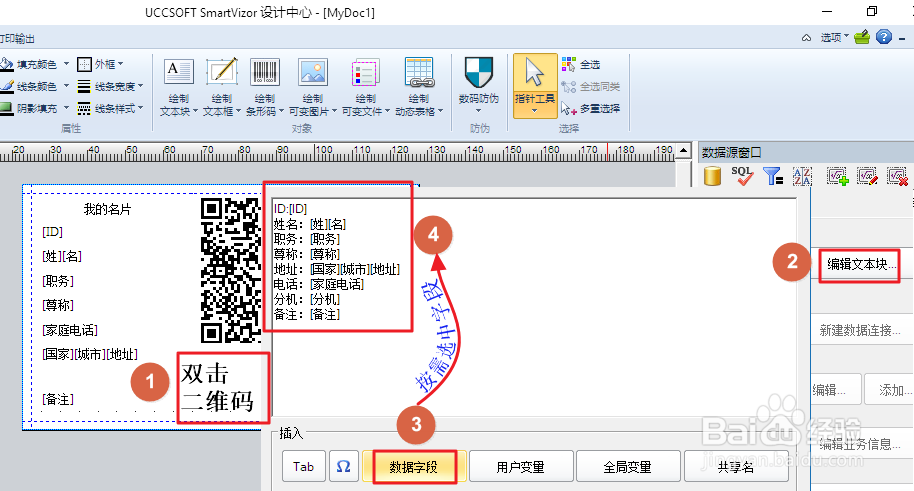914x491 pixels.
Task: Click the Global Variable (全局变量) button
Action: tap(628, 467)
